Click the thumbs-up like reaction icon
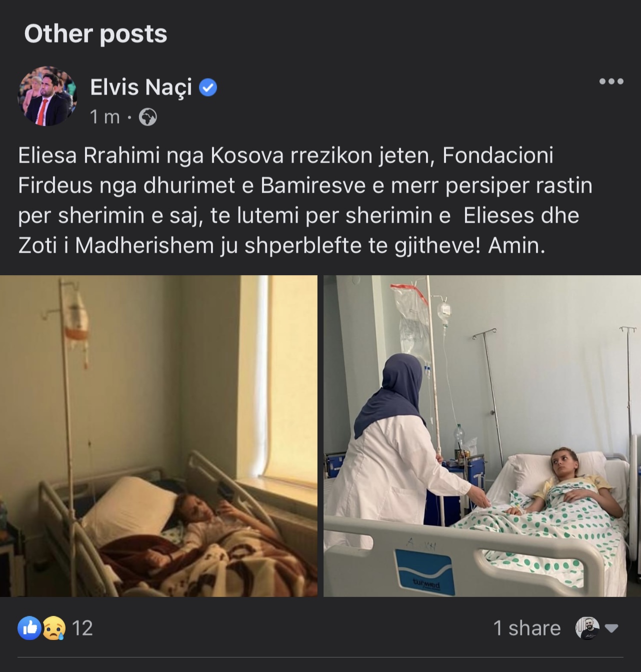Screen dimensions: 641x672 [x=29, y=628]
